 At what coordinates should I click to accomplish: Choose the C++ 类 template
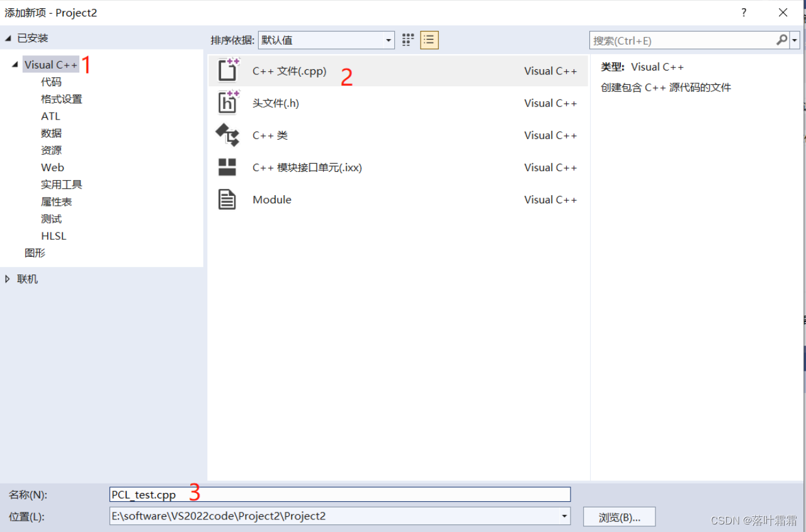398,135
